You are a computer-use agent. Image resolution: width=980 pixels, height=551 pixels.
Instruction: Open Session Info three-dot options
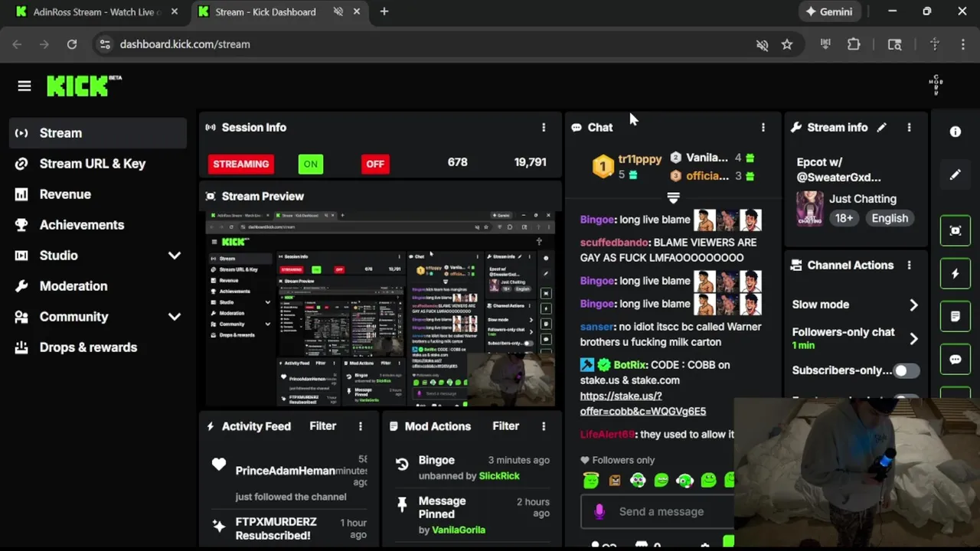pyautogui.click(x=544, y=127)
